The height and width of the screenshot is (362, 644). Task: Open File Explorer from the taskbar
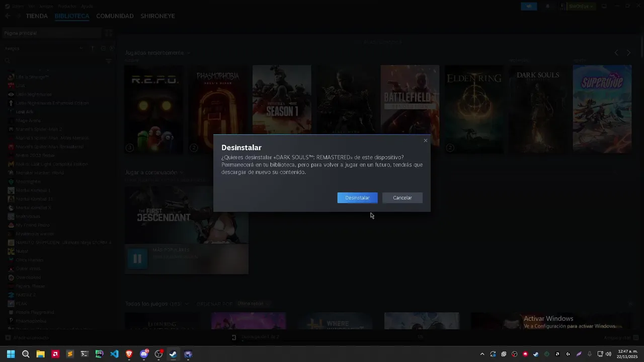[x=40, y=354]
